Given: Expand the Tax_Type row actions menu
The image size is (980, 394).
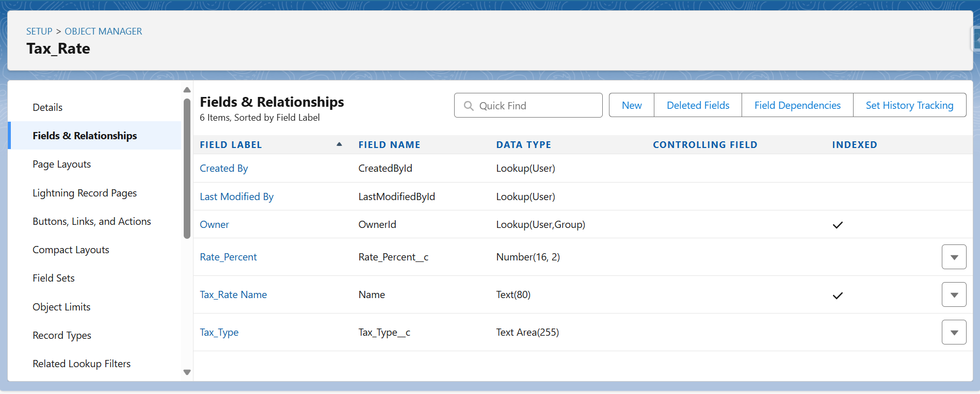Looking at the screenshot, I should pyautogui.click(x=954, y=332).
